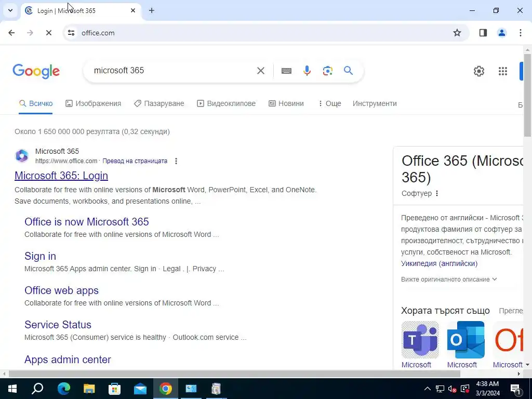The image size is (532, 399).
Task: Open Microsoft 365: Login result
Action: coord(61,176)
